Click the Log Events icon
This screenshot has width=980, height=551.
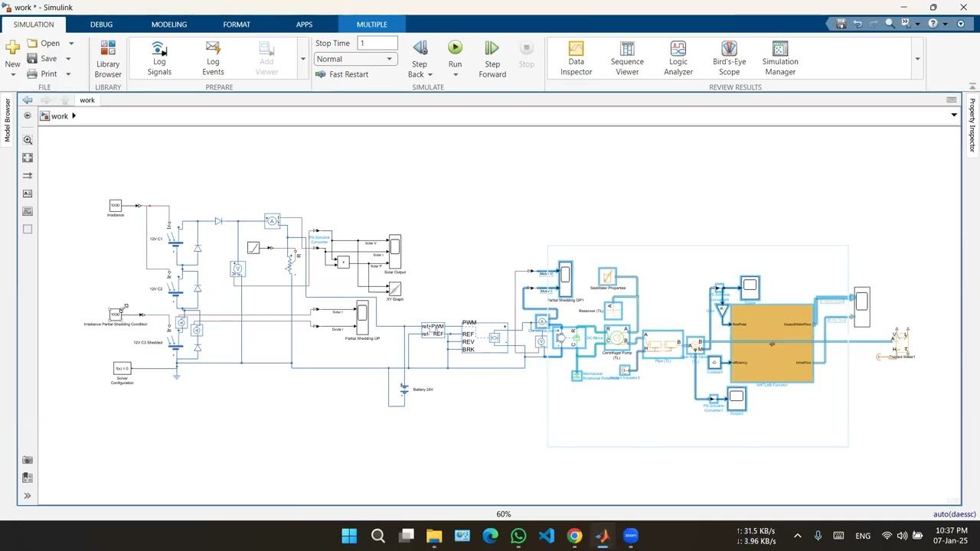(x=213, y=49)
